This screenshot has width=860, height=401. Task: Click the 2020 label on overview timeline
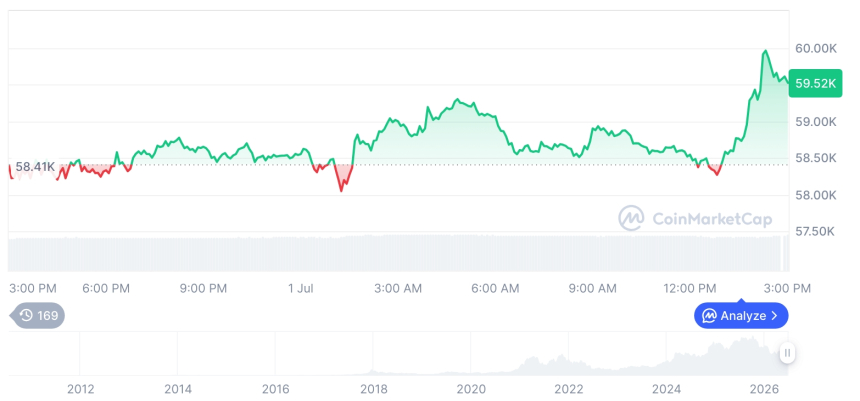pyautogui.click(x=471, y=389)
